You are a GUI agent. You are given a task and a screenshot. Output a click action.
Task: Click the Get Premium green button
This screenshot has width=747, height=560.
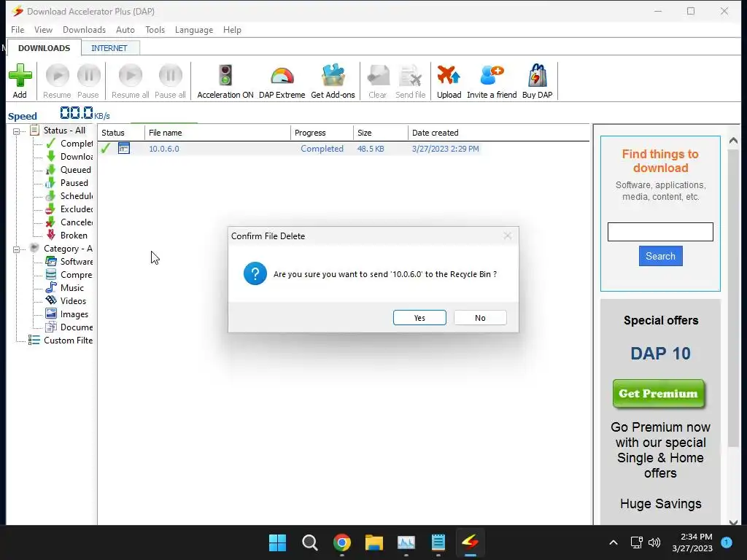pyautogui.click(x=659, y=393)
